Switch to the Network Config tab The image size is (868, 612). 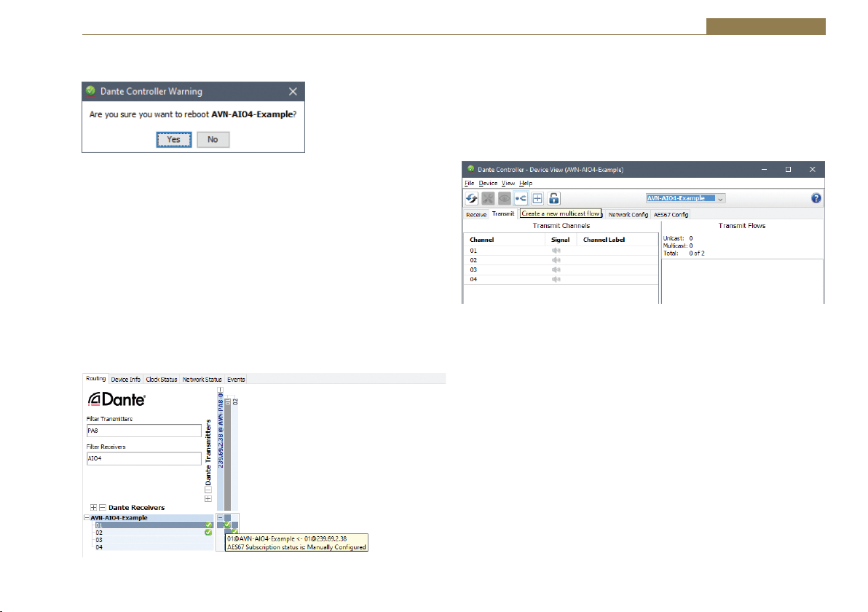click(628, 214)
